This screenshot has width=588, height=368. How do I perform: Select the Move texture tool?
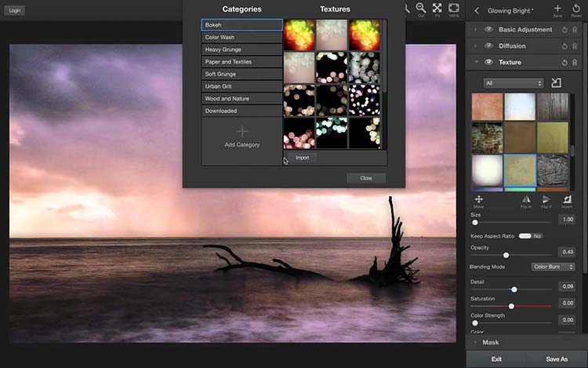tap(478, 199)
